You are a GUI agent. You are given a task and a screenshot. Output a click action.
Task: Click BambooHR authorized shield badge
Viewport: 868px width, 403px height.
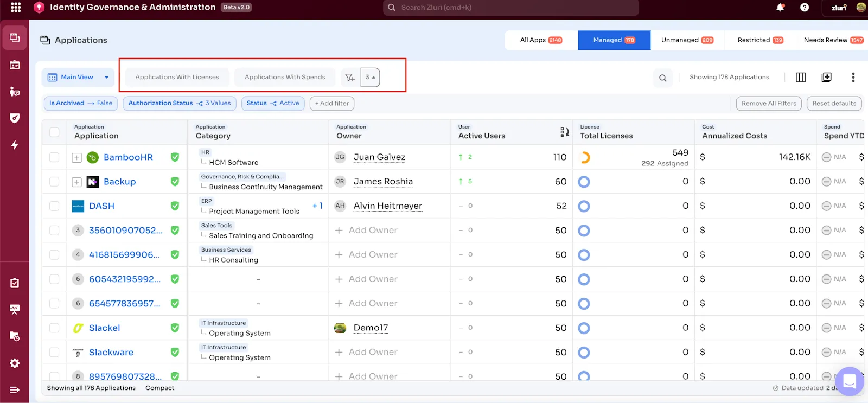click(x=175, y=157)
